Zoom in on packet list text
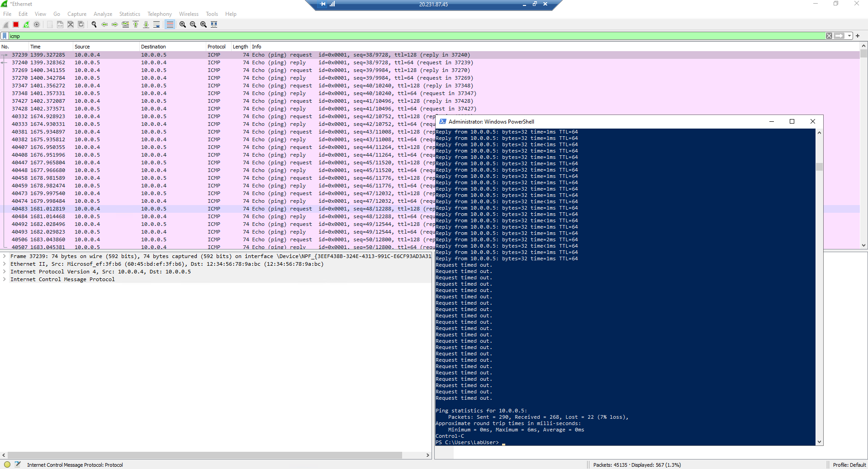The image size is (868, 469). 182,24
